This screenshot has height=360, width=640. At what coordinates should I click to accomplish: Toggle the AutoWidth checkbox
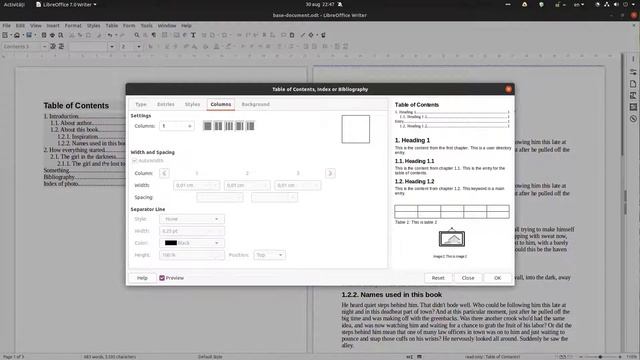pos(135,161)
